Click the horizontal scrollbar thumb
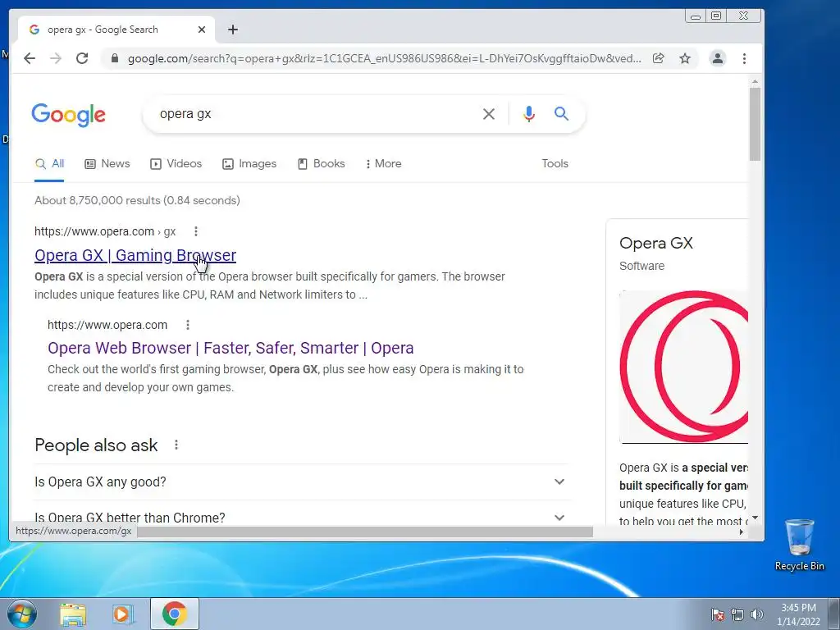 click(x=365, y=532)
